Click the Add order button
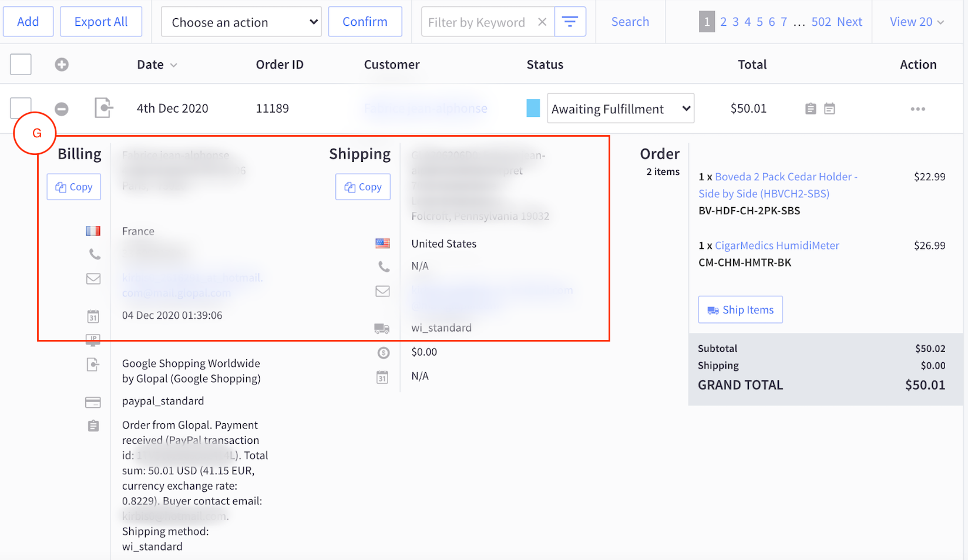This screenshot has height=560, width=968. click(28, 22)
